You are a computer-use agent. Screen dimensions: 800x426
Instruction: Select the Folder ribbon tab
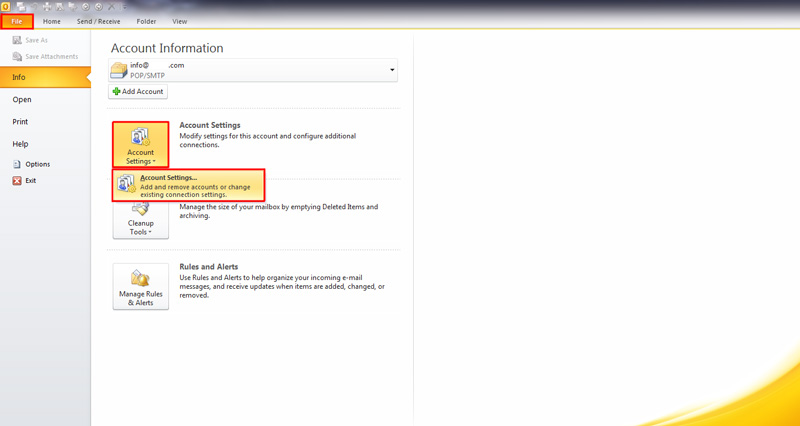click(146, 21)
